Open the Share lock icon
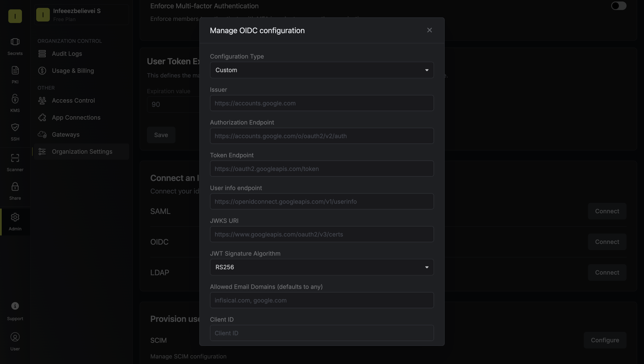 (15, 186)
